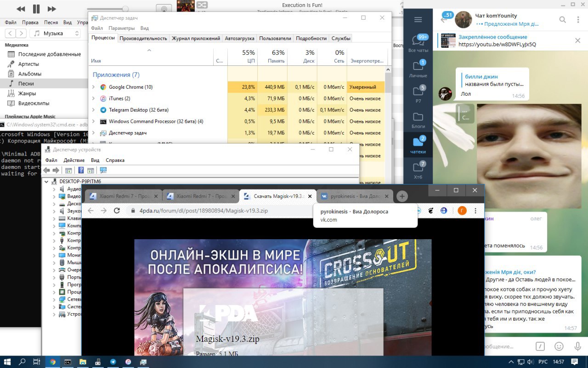The image size is (588, 368).
Task: Open the iTunes Правка menu
Action: [30, 22]
